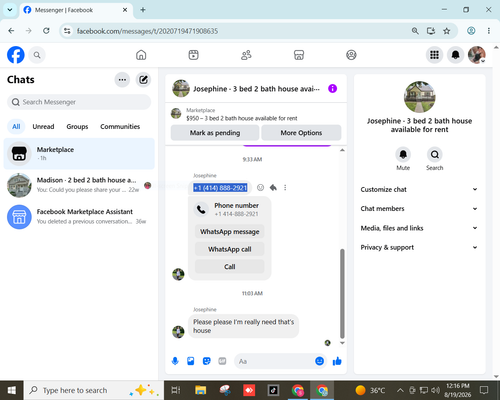Viewport: 500px width, 400px height.
Task: Bookmark this page with the star icon
Action: [447, 31]
